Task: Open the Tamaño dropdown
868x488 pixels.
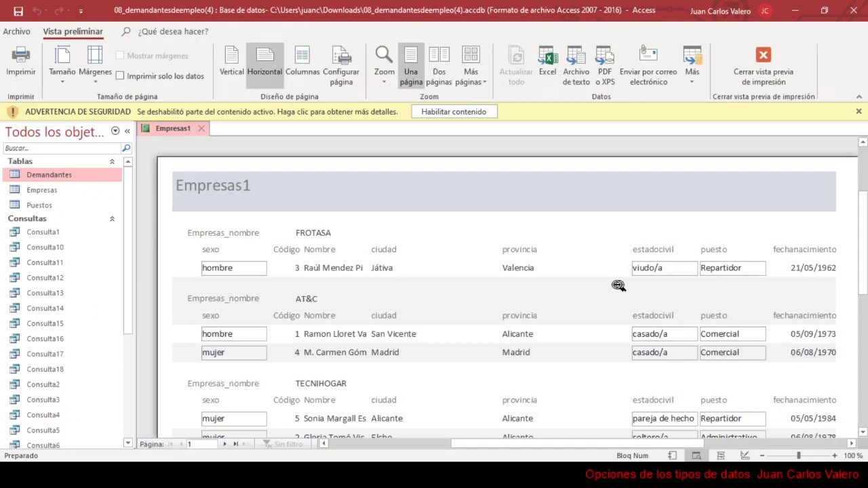Action: [62, 66]
